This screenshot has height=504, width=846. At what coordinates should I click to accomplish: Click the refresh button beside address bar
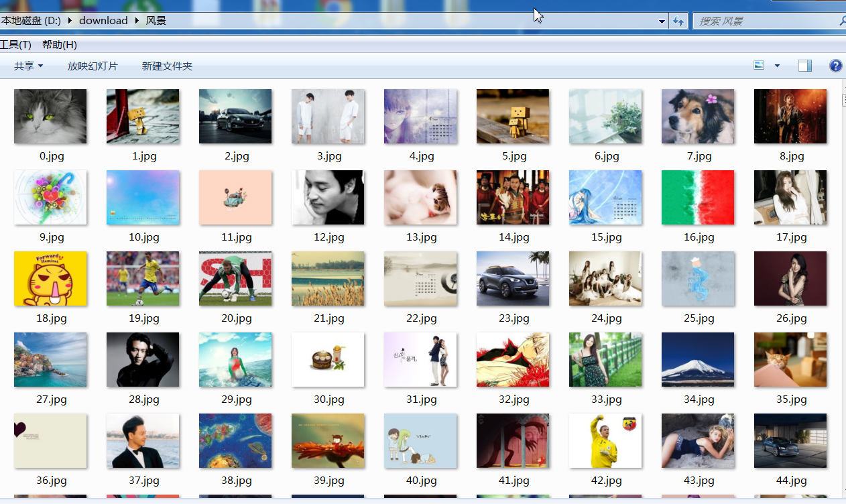pos(678,21)
